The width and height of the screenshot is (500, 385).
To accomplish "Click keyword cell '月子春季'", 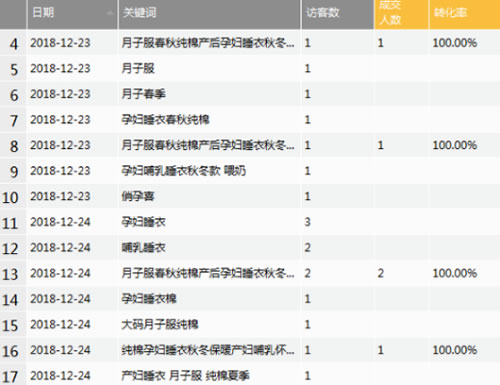I will point(143,94).
